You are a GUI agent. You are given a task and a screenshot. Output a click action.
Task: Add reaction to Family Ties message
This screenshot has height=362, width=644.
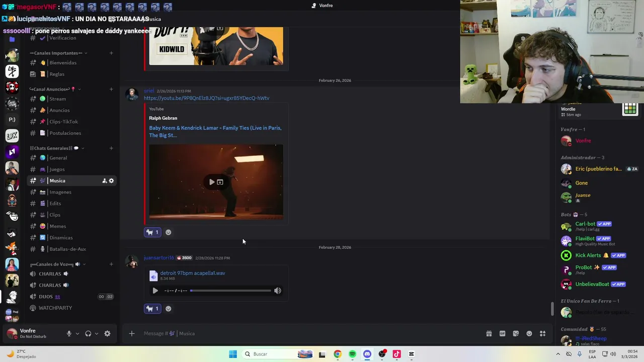169,232
